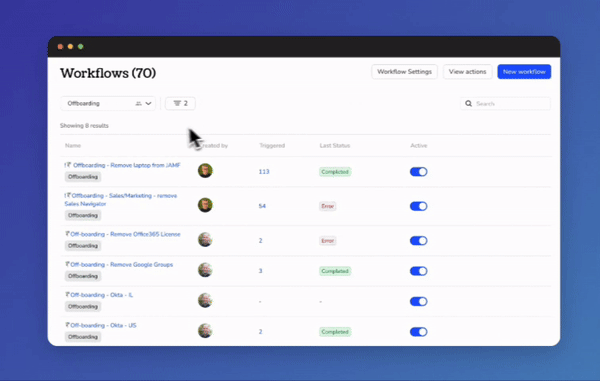Viewport: 600px width, 381px height.
Task: Click Offboarding tag under Okta - US
Action: coord(83,337)
